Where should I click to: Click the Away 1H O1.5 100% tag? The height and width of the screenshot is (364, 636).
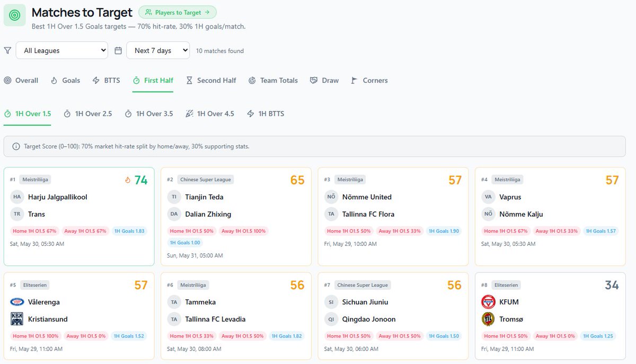[244, 231]
